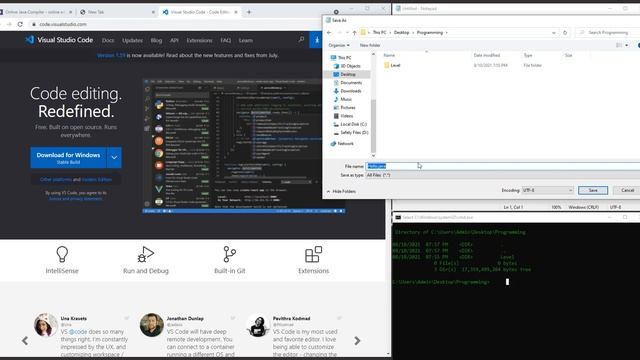Click the Version 1.59 link
Viewport: 640px width, 360px height.
pyautogui.click(x=111, y=55)
